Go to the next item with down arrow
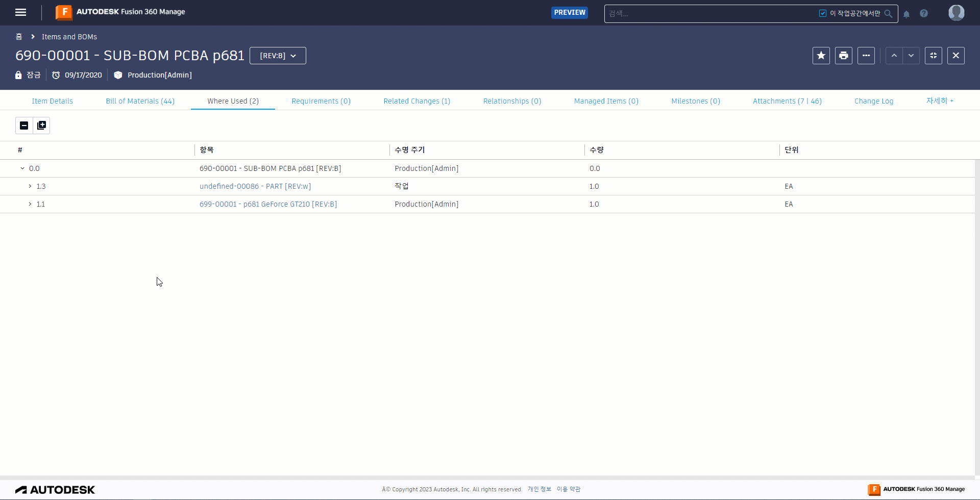 tap(911, 56)
